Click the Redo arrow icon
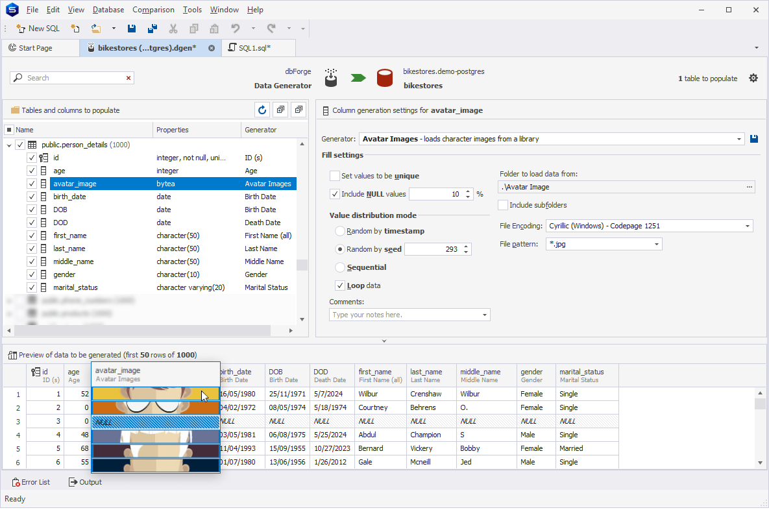Image resolution: width=769 pixels, height=532 pixels. 271,29
